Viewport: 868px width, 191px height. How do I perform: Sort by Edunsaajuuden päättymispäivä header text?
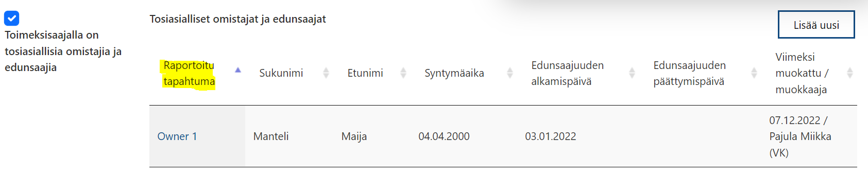(689, 73)
